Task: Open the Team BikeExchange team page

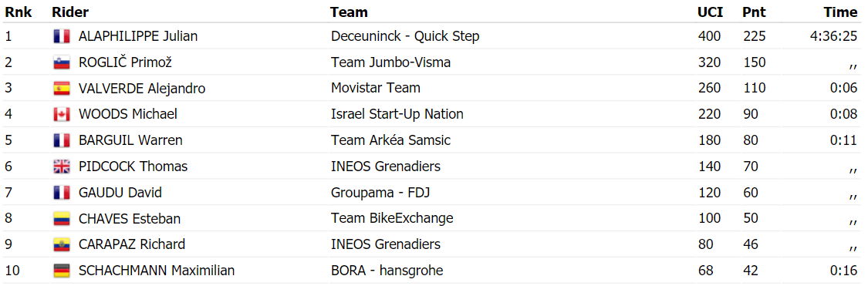Action: tap(392, 218)
